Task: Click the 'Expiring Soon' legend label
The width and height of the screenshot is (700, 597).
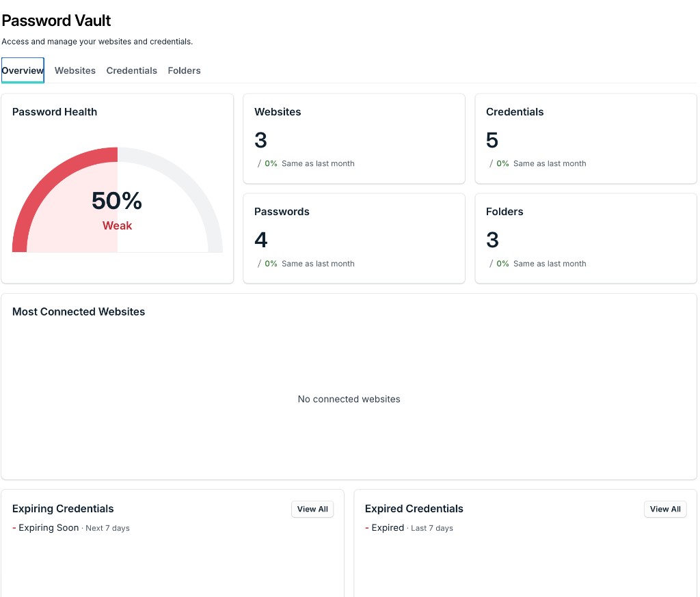Action: [49, 528]
